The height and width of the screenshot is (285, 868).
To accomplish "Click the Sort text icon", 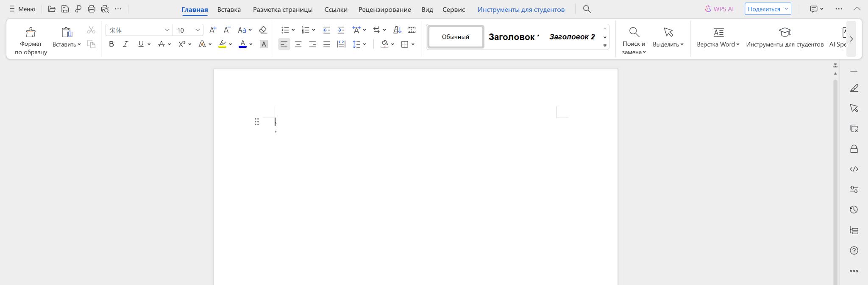I will coord(397,30).
